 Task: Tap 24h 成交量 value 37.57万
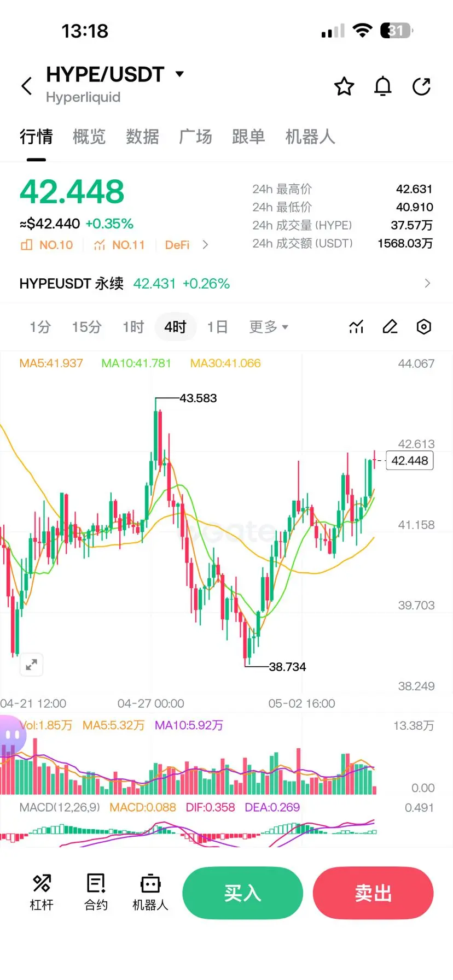(x=411, y=225)
